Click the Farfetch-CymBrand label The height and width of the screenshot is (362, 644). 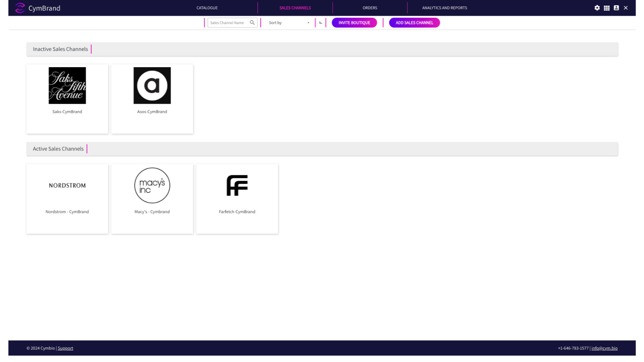pos(237,212)
